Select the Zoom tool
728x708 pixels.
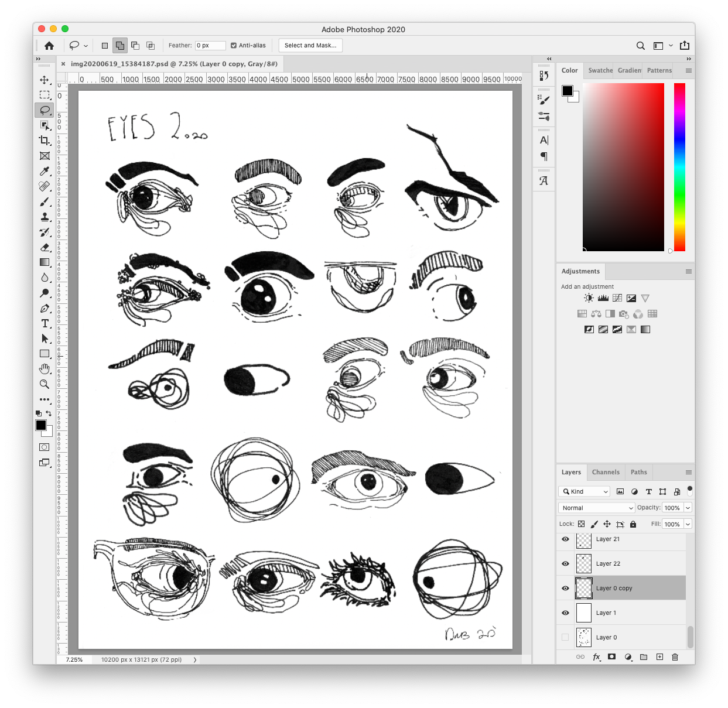click(x=45, y=384)
